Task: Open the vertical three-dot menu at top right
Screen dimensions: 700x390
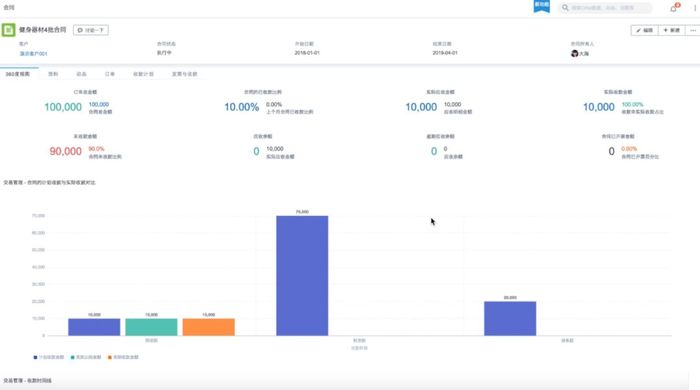Action: click(x=695, y=8)
